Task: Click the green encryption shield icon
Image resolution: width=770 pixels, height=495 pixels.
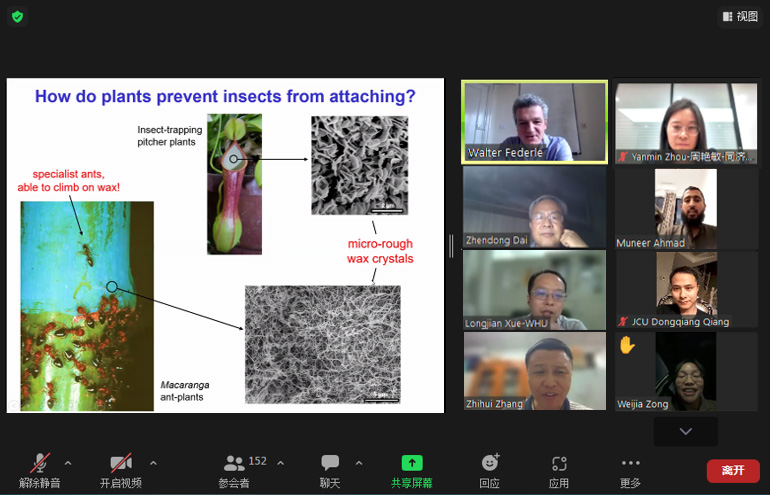Action: tap(18, 17)
